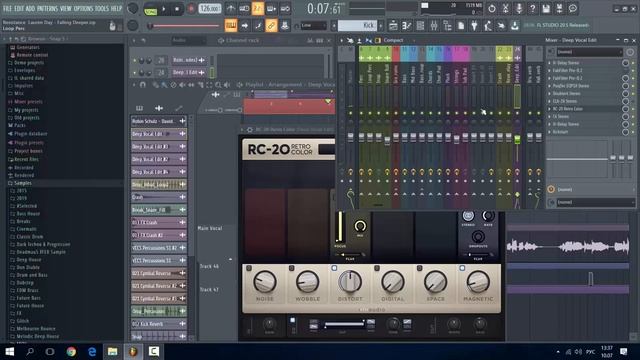This screenshot has height=360, width=640.
Task: Open Windows search from taskbar
Action: (30, 351)
